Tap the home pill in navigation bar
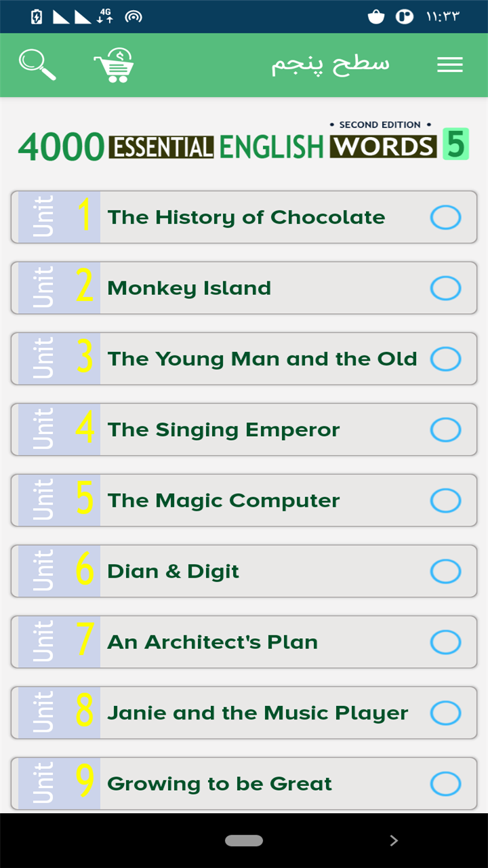488x868 pixels. tap(244, 841)
